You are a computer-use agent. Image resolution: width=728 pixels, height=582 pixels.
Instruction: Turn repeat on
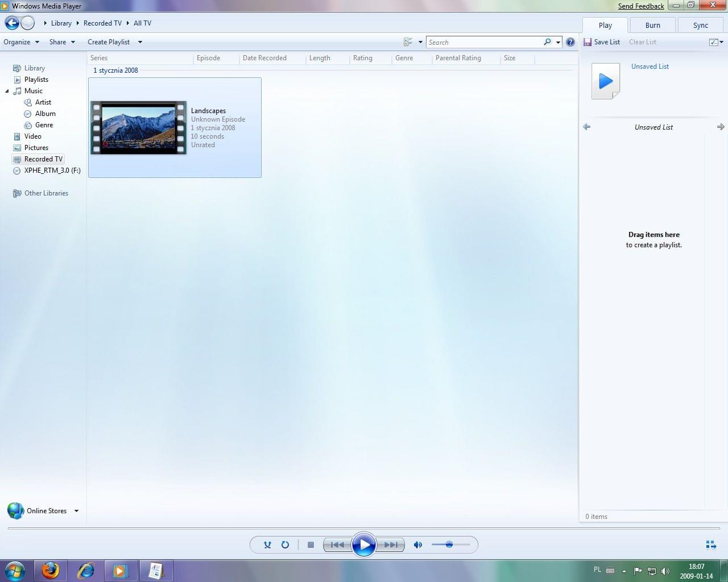pyautogui.click(x=285, y=544)
